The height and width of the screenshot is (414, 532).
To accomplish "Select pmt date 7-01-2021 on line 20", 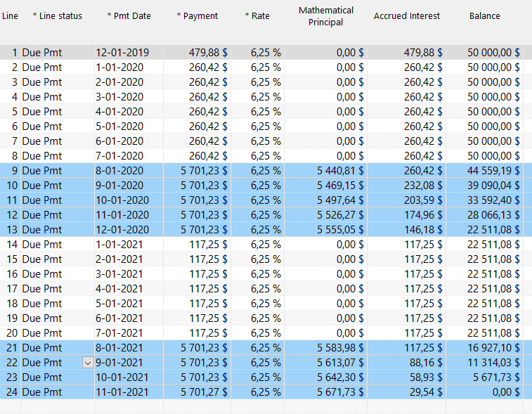I will (x=129, y=333).
